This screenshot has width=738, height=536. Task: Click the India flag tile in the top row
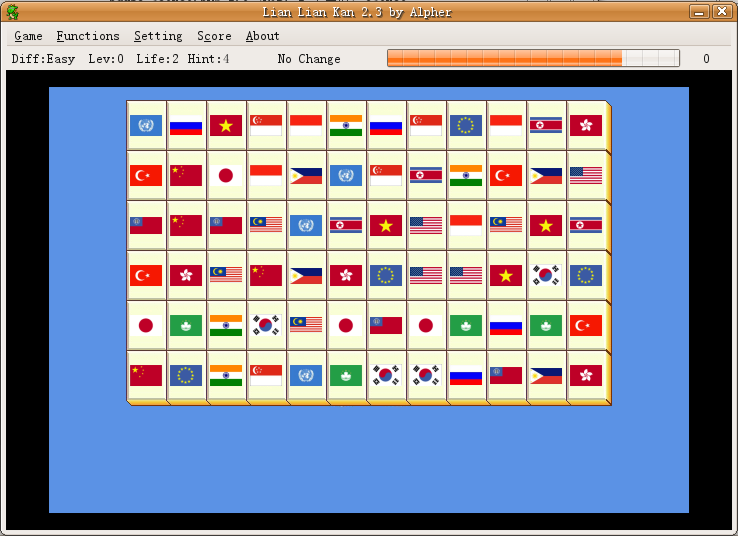[346, 125]
